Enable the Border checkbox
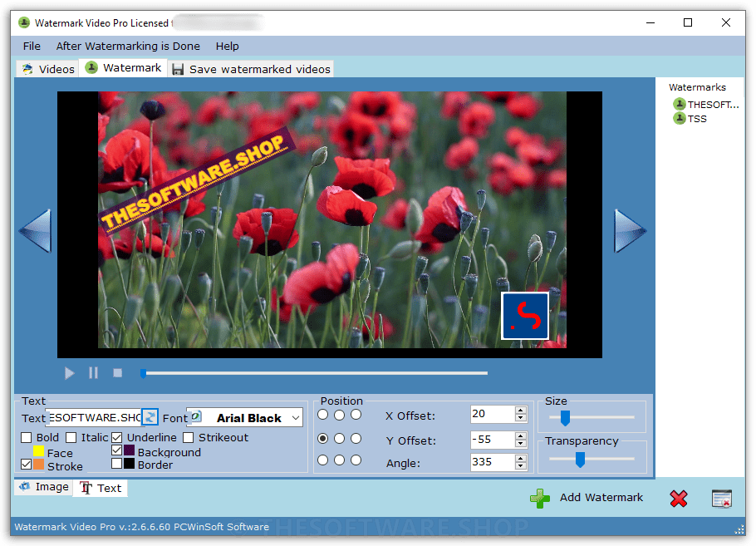This screenshot has width=756, height=546. (x=116, y=464)
